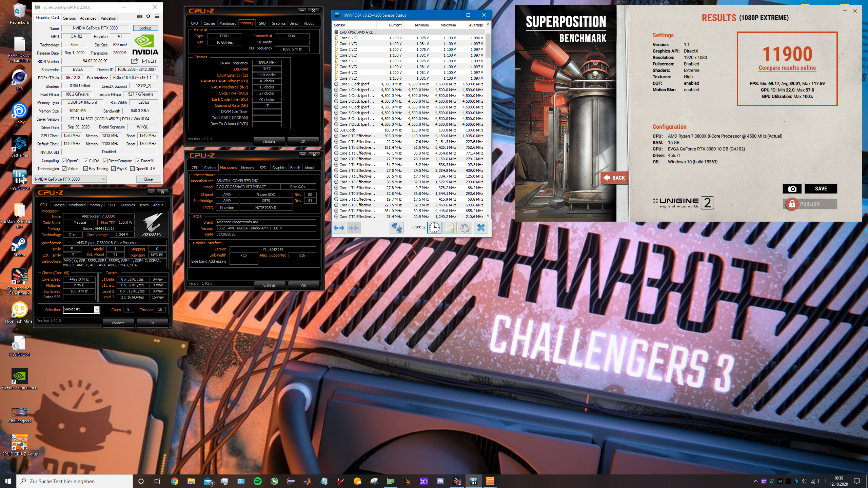This screenshot has width=868, height=488.
Task: Select the Steam desktop icon
Action: click(x=19, y=246)
